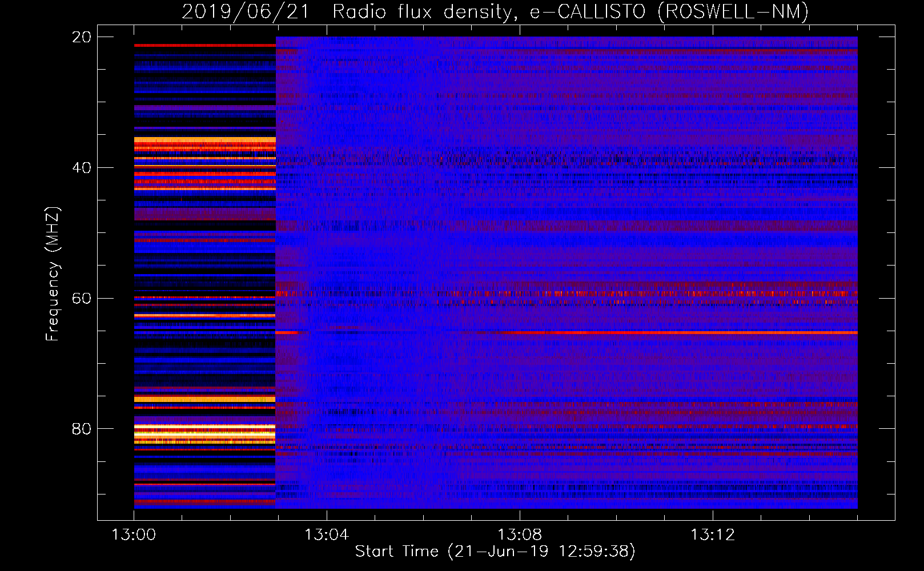
Task: Click the 20 frequency tick label
Action: click(x=81, y=37)
